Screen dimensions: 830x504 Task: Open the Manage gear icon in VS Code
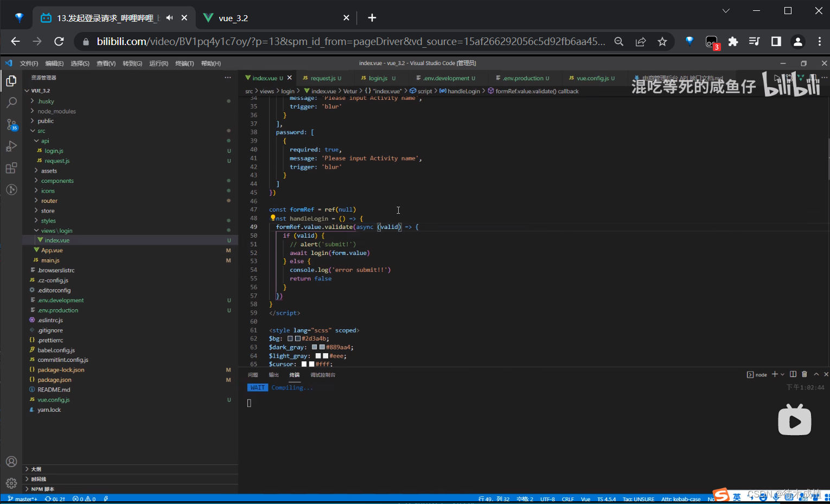pos(11,483)
